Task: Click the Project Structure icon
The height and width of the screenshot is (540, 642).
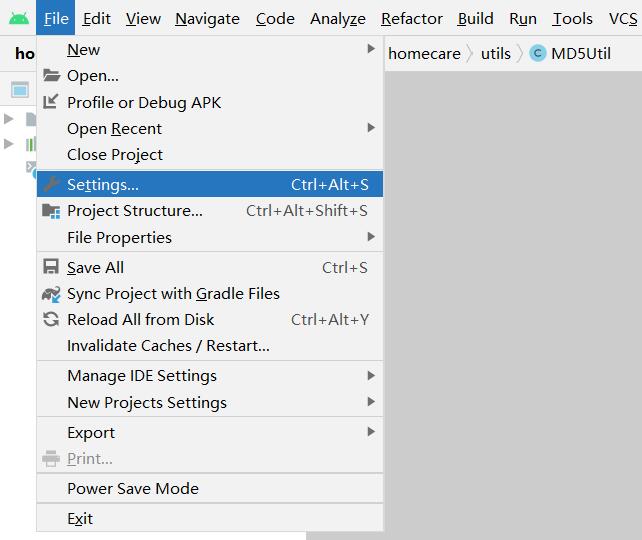Action: point(51,211)
